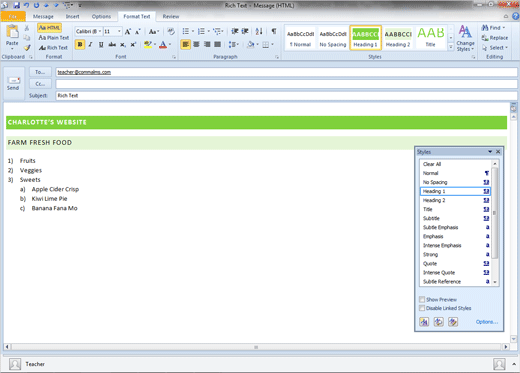Open the font name Calibri dropdown
Screen dimensions: 520x373
(x=100, y=31)
